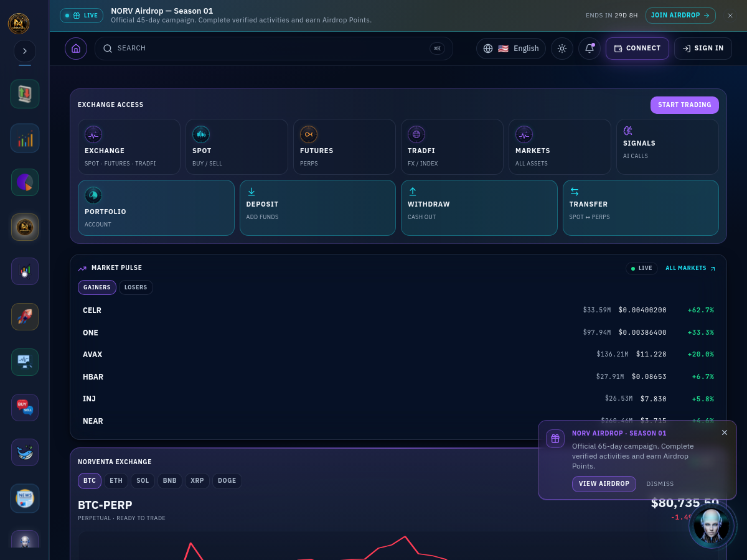Image resolution: width=747 pixels, height=560 pixels.
Task: Open the English language selector
Action: [x=511, y=49]
